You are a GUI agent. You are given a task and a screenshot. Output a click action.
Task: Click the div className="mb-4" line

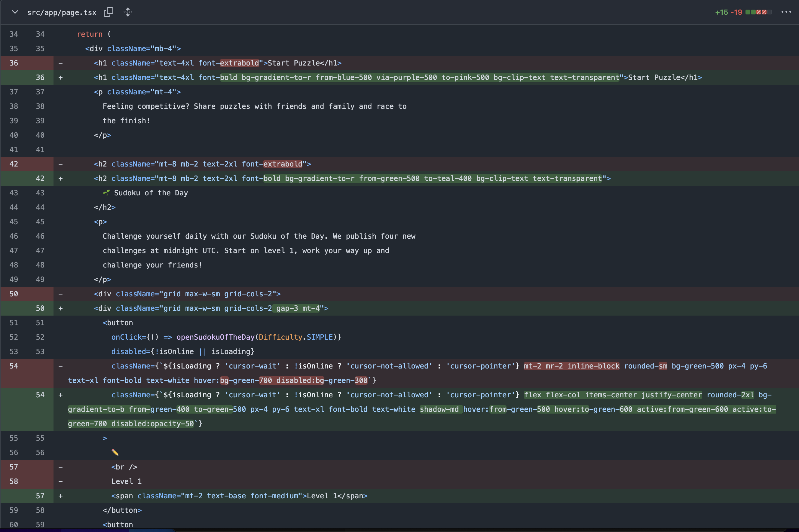coord(133,48)
